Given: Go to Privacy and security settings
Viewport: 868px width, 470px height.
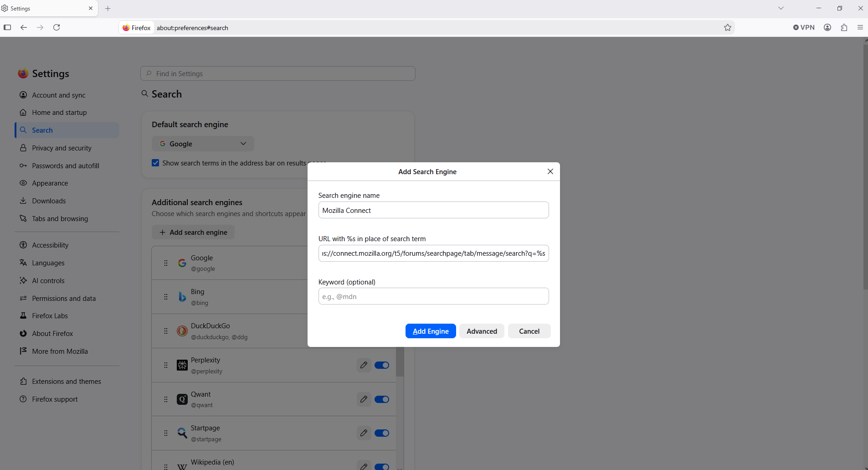Looking at the screenshot, I should pyautogui.click(x=67, y=148).
